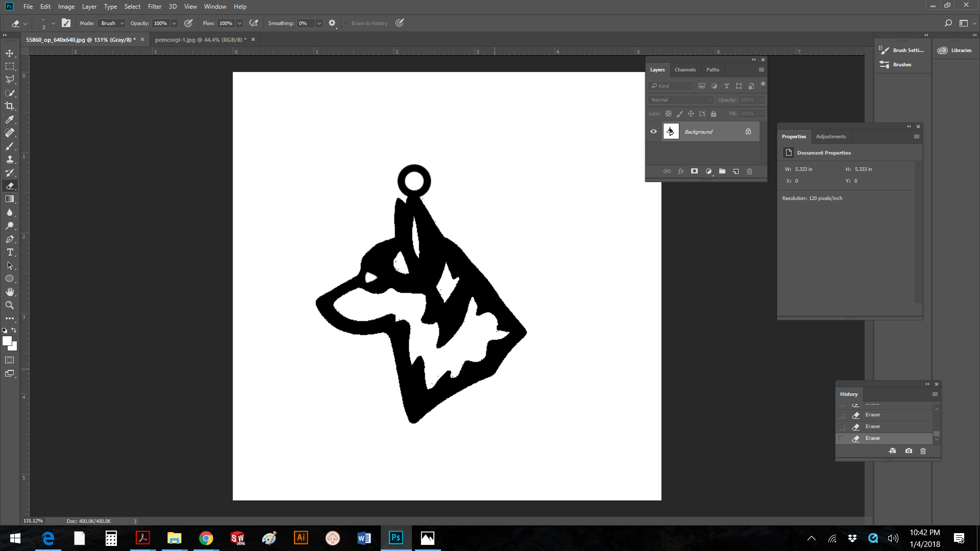Select the Clone Stamp tool

10,159
